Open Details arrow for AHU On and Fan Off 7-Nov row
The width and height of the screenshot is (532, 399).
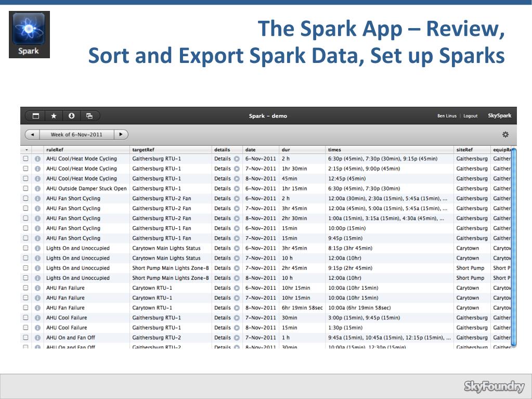(x=237, y=338)
